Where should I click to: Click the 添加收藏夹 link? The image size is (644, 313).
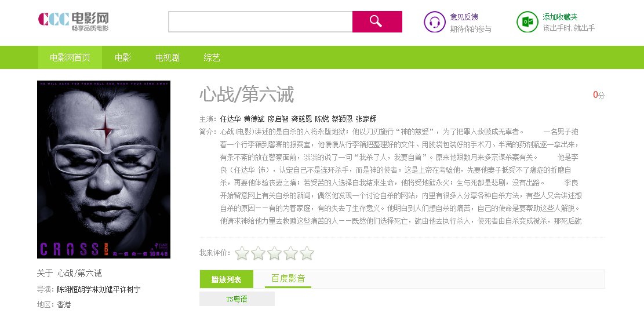pyautogui.click(x=560, y=17)
